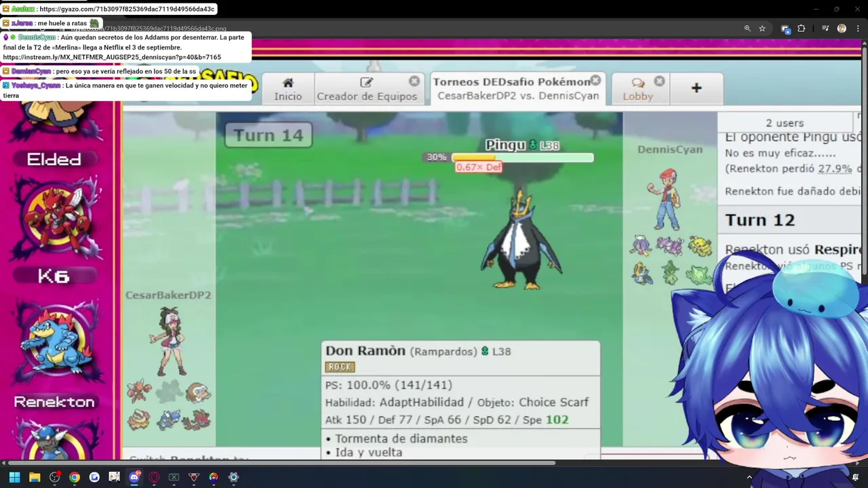
Task: Click the Tormenta de diamantes move entry
Action: 401,439
